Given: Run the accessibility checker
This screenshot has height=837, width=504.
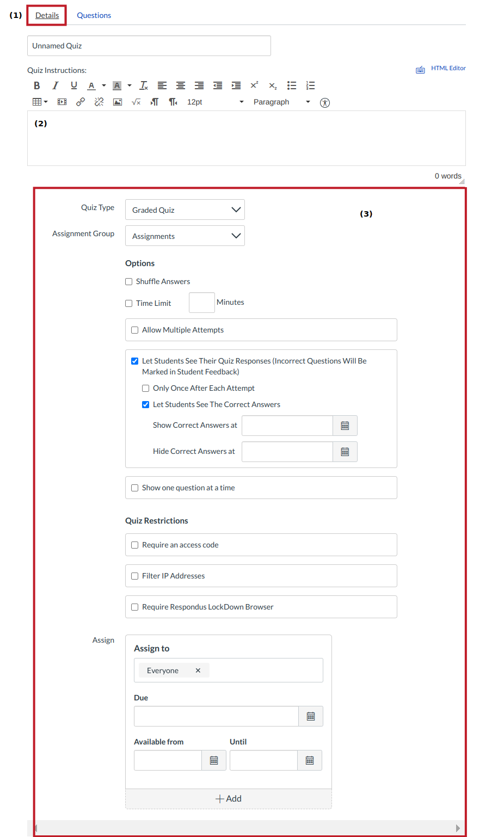Looking at the screenshot, I should click(x=325, y=102).
